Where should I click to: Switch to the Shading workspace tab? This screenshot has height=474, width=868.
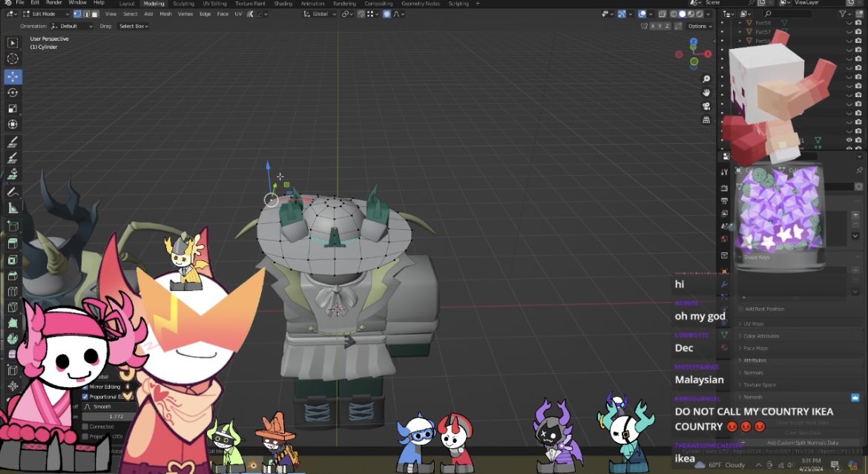pyautogui.click(x=283, y=3)
